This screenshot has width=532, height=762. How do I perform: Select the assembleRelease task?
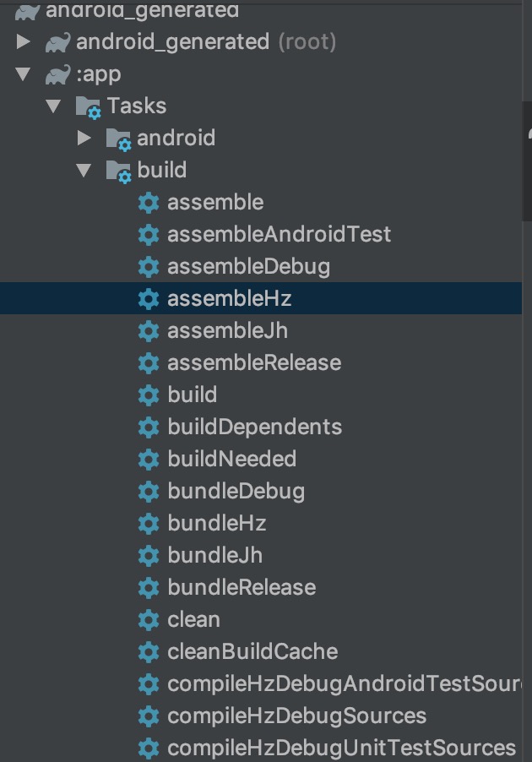[253, 362]
